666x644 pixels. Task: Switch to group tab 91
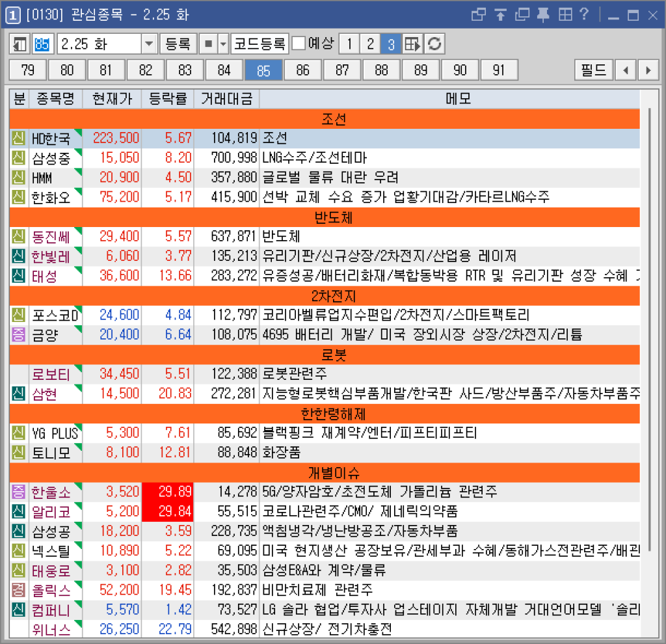pos(499,70)
